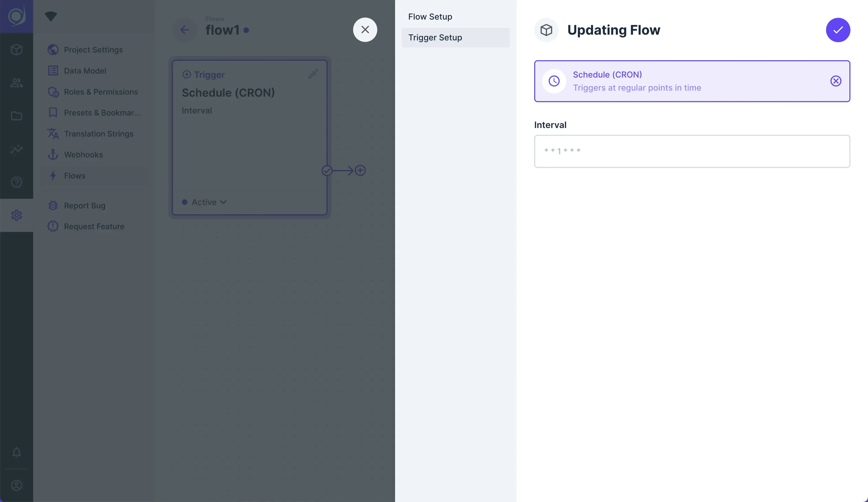
Task: Deselect the Schedule (CRON) trigger with X
Action: [x=836, y=81]
